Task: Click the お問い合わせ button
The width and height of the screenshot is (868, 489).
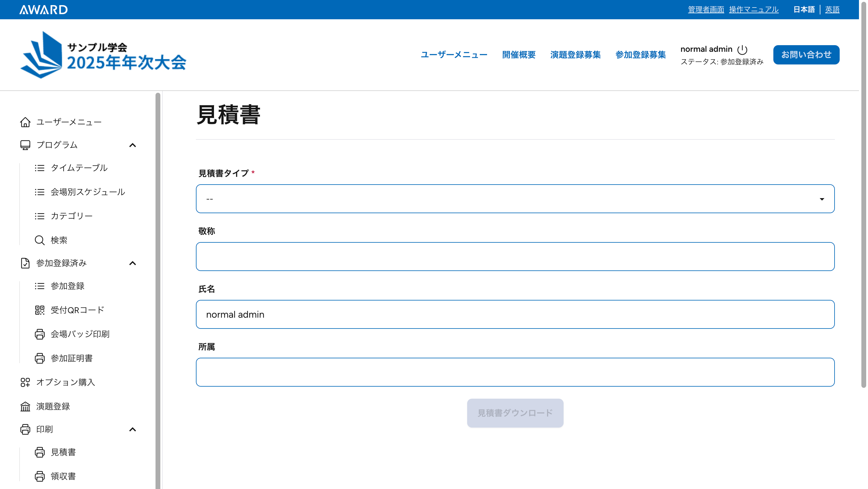Action: pyautogui.click(x=806, y=55)
